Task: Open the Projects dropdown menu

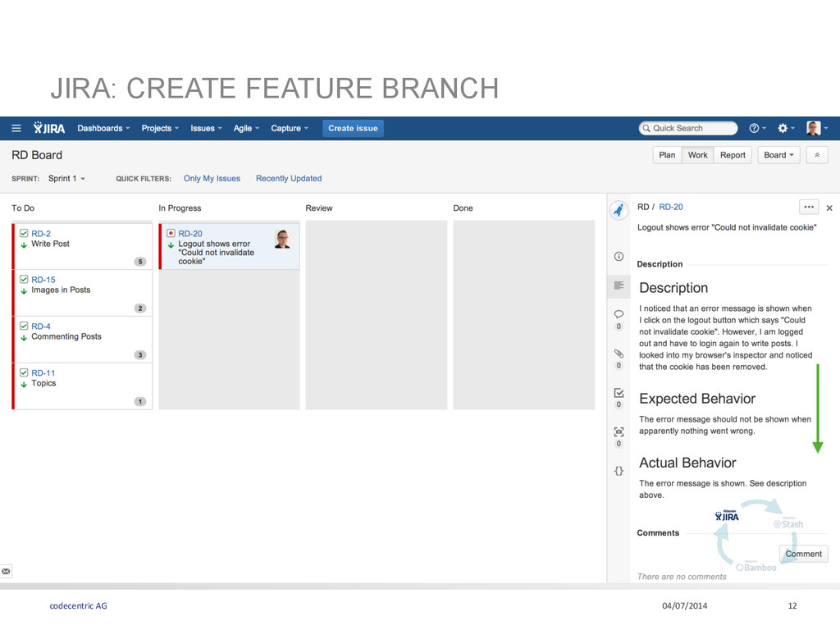Action: pyautogui.click(x=160, y=129)
